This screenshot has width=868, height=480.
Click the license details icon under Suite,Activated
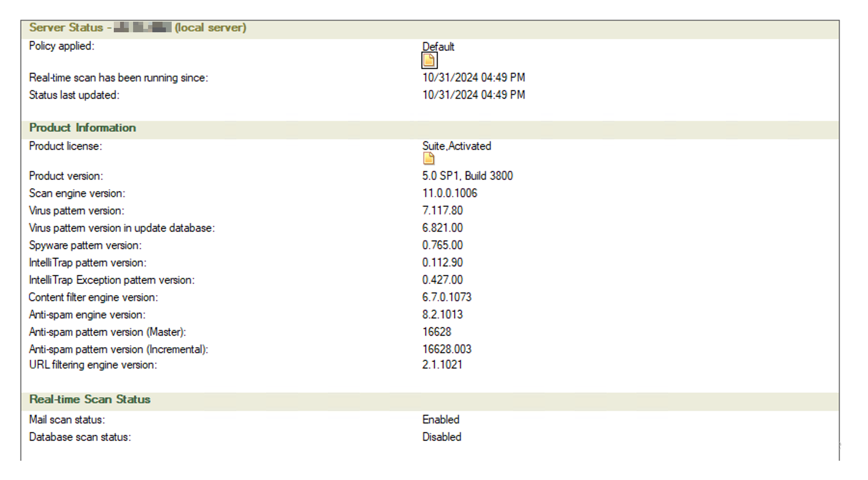pos(428,159)
